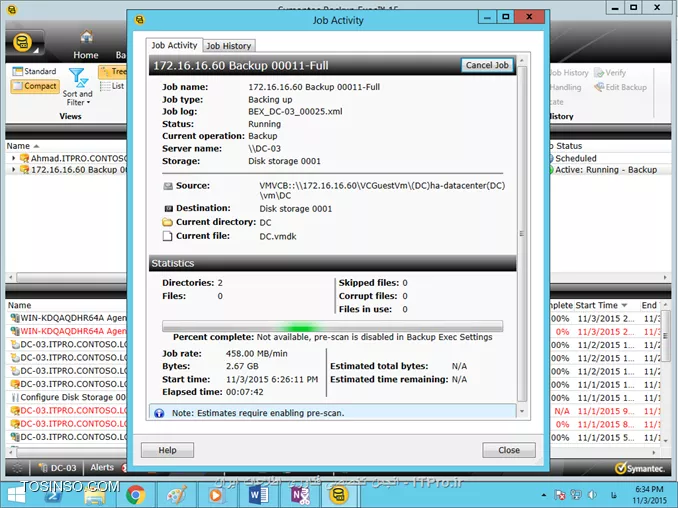Select red WIN-KDQAQDHR64A Agent failed row
This screenshot has height=508, width=678.
pyautogui.click(x=67, y=331)
